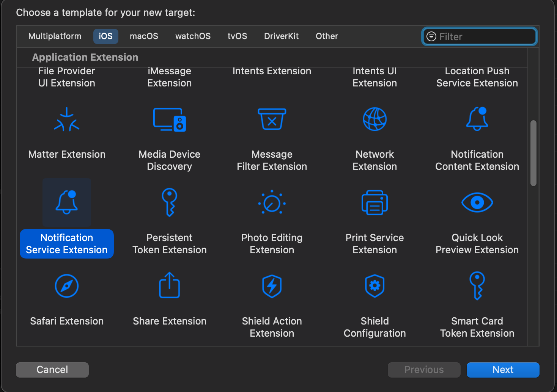The width and height of the screenshot is (557, 392).
Task: Click the "Quick Look Preview Extension" label
Action: coord(477,244)
